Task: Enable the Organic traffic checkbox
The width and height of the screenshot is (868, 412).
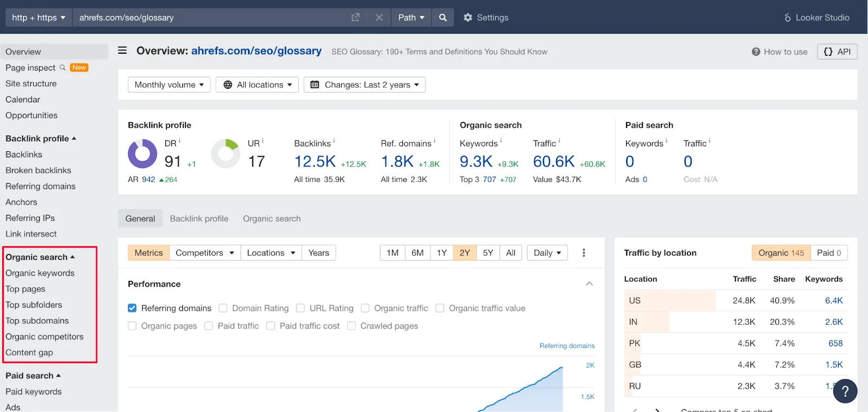Action: coord(365,308)
